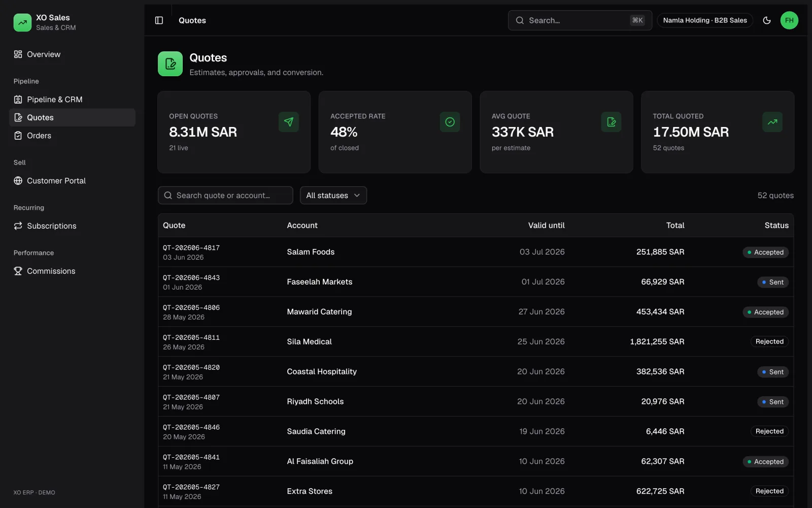
Task: Click the Status column header
Action: (776, 226)
